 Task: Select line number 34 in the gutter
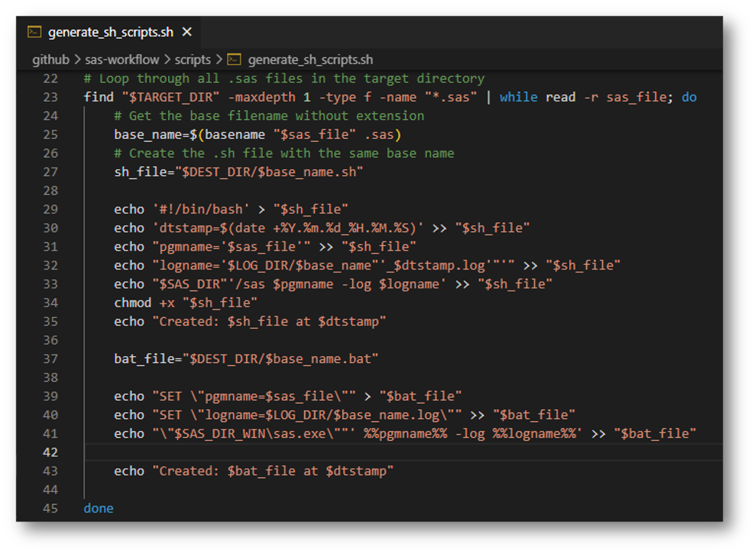pyautogui.click(x=50, y=303)
